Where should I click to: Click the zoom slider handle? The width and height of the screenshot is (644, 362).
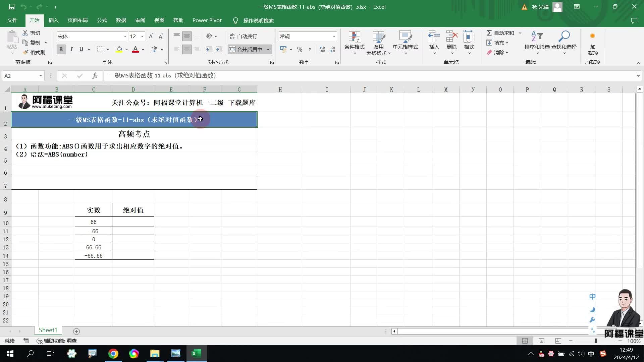[x=596, y=341]
